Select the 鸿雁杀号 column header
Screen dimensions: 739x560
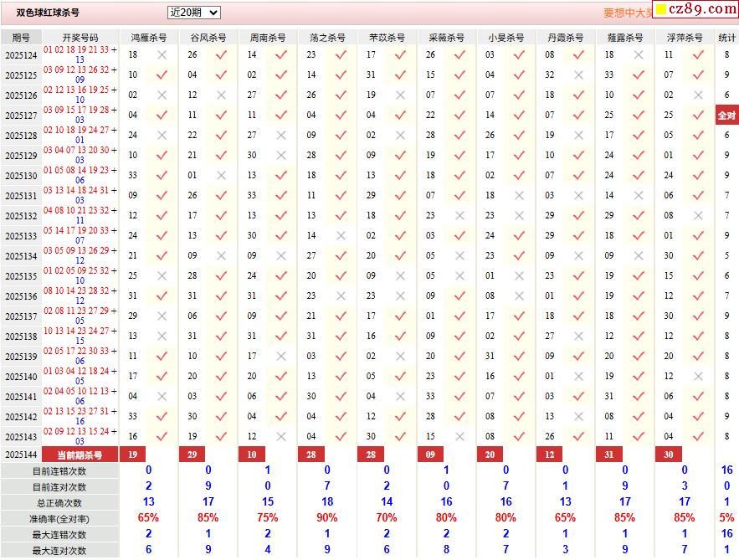pos(148,38)
